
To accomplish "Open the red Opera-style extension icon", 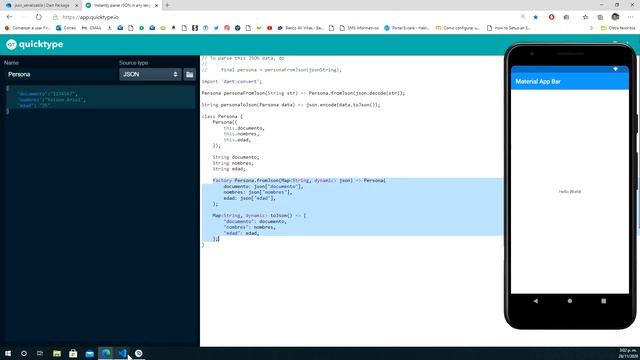I will (x=551, y=17).
